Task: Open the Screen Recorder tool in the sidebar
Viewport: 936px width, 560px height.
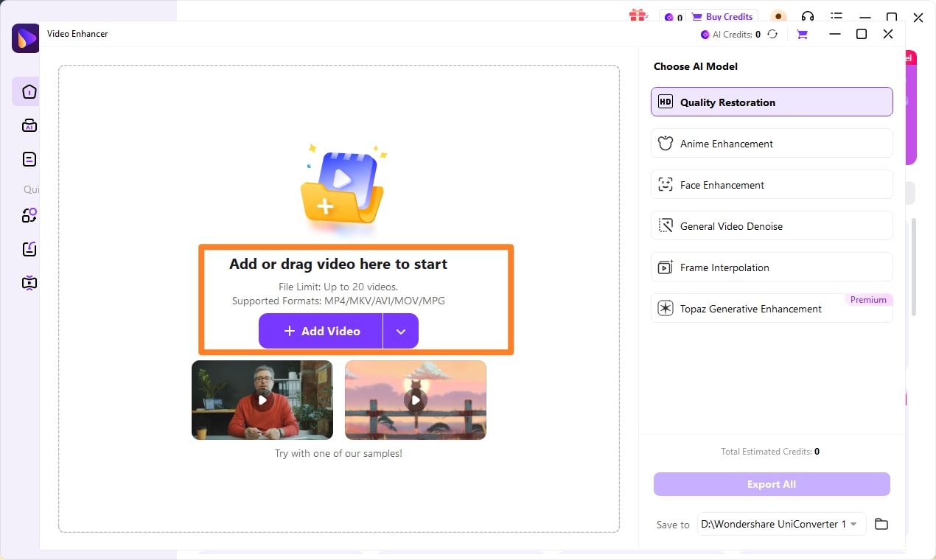Action: [x=28, y=282]
